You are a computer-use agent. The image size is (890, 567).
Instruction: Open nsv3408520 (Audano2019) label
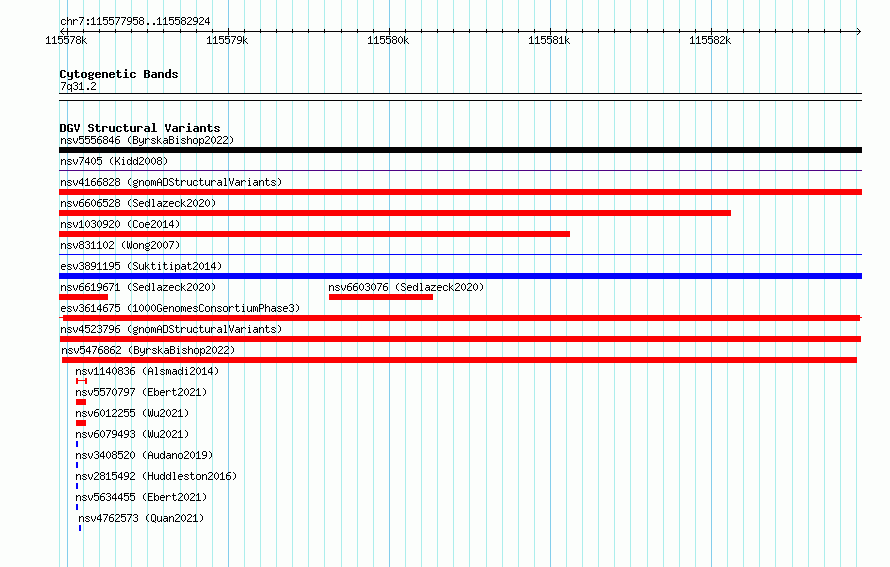(144, 455)
